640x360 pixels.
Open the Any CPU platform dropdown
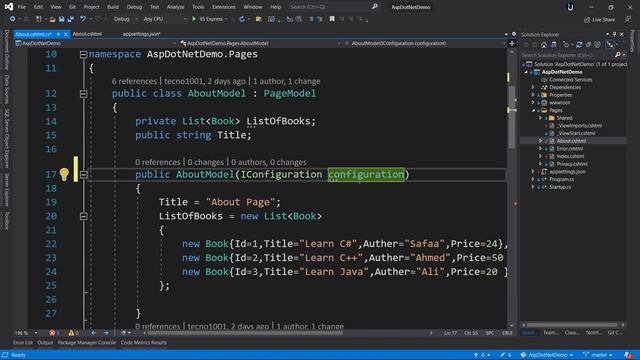164,19
